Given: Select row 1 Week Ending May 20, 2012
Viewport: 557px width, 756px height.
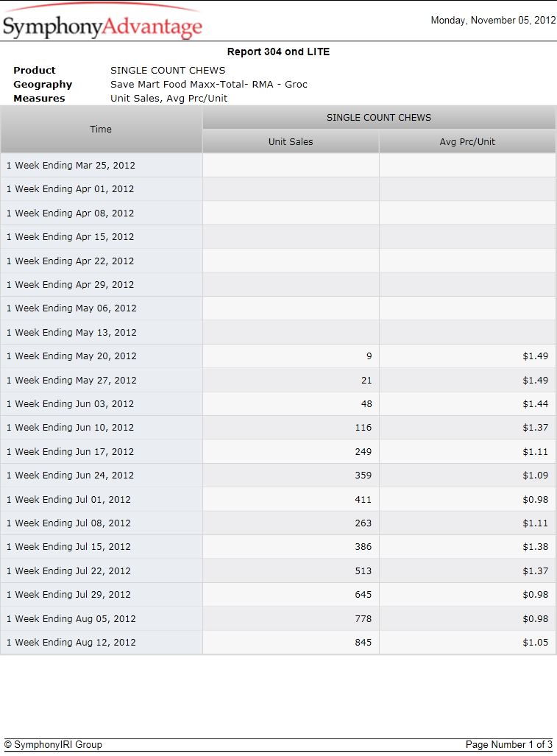Looking at the screenshot, I should [x=278, y=356].
